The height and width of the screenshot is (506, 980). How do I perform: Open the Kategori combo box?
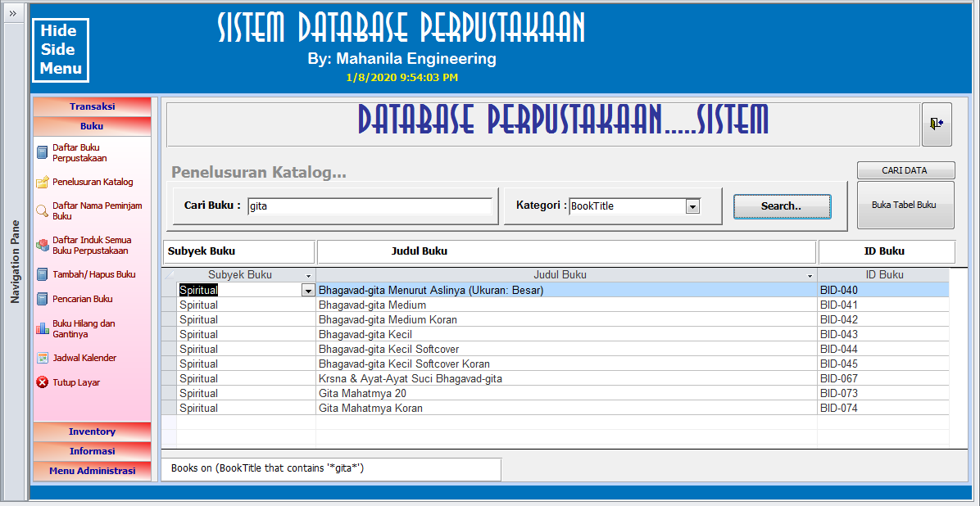coord(693,206)
